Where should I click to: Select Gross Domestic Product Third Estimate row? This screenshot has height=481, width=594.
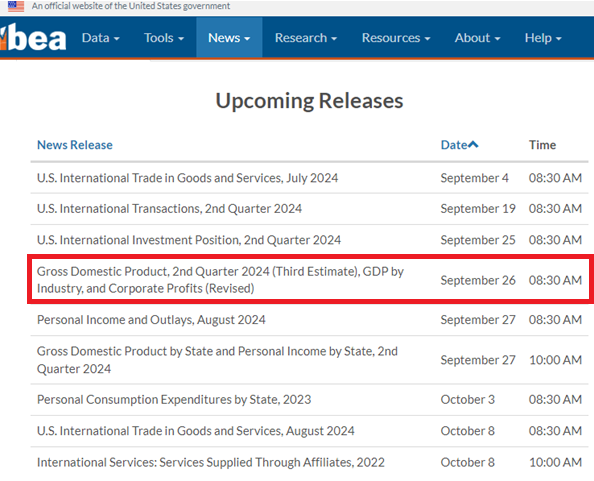coord(310,280)
